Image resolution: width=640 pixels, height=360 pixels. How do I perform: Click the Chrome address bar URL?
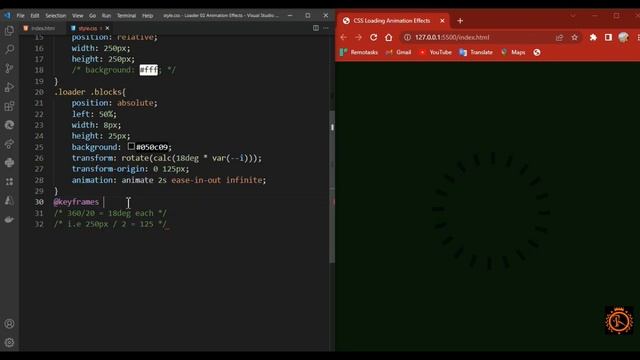coord(452,38)
